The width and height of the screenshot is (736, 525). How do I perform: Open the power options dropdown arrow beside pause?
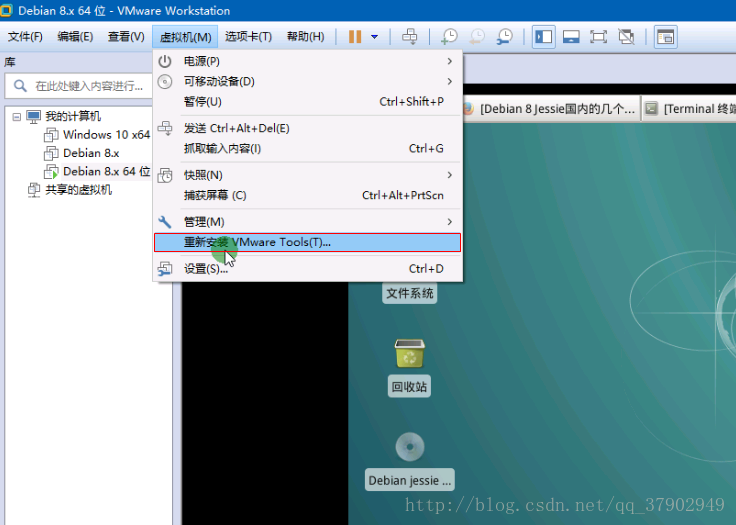(375, 37)
